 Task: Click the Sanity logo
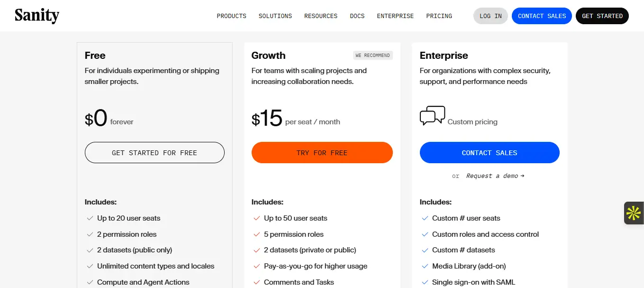(37, 16)
